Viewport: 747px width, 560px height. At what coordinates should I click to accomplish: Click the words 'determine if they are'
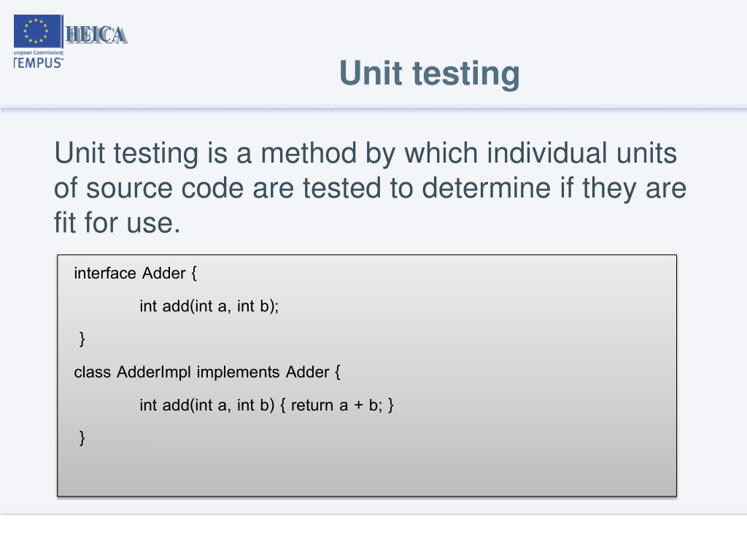tap(554, 188)
